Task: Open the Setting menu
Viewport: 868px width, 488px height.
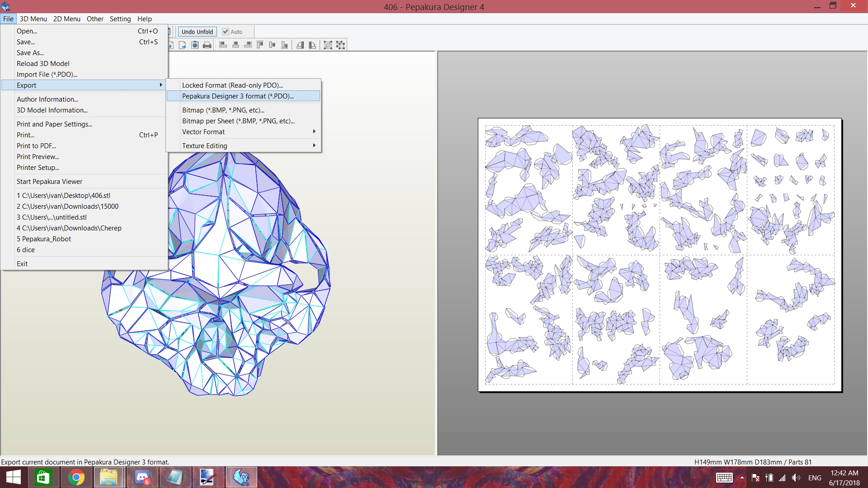Action: pyautogui.click(x=120, y=19)
